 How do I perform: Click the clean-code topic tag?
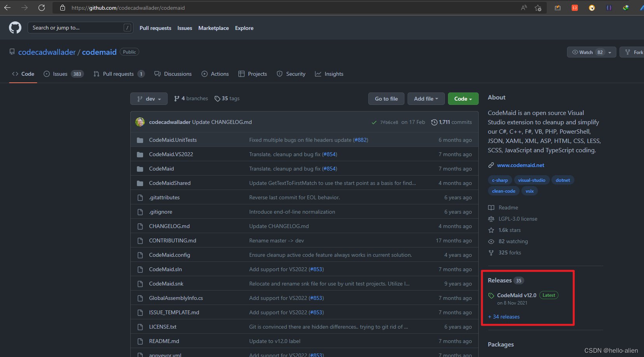pos(504,191)
